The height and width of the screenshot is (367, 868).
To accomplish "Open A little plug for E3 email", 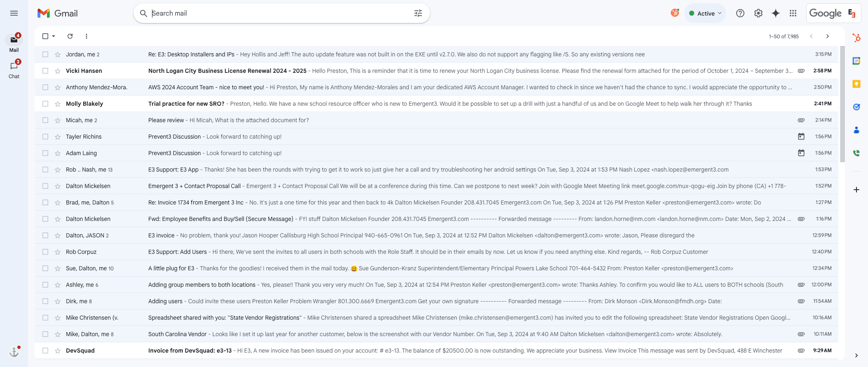I will click(436, 268).
